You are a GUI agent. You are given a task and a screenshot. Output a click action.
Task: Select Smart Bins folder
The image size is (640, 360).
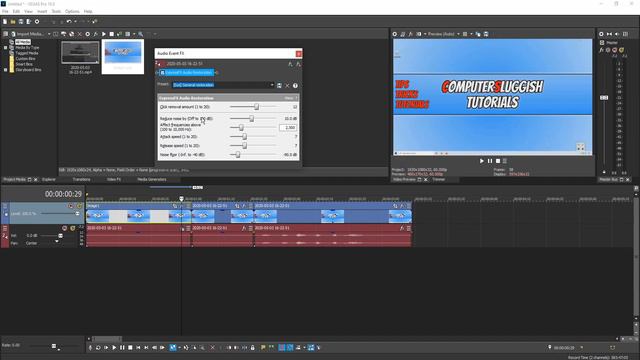point(24,64)
